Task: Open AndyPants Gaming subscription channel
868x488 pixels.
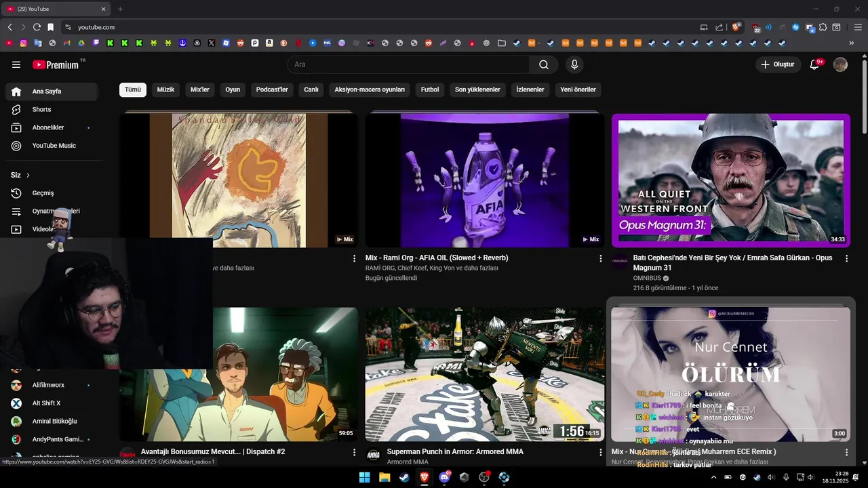Action: pyautogui.click(x=58, y=439)
